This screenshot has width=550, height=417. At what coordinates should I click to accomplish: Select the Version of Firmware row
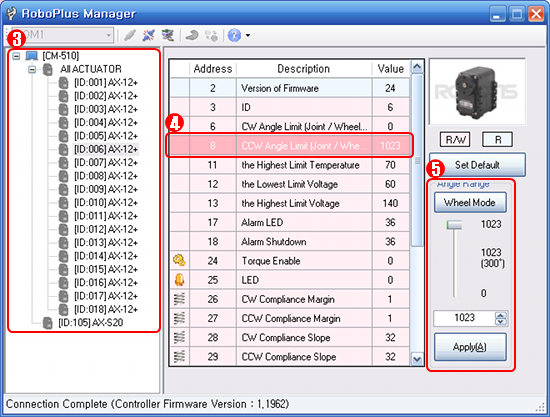click(x=290, y=88)
